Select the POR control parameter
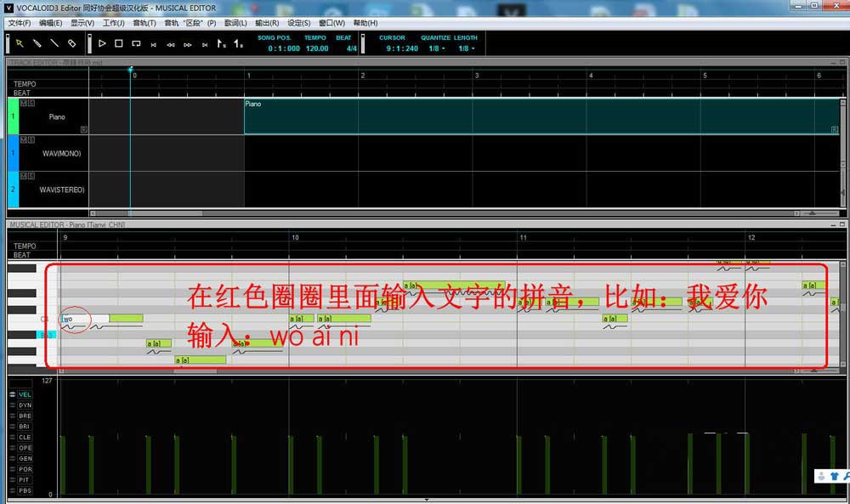The width and height of the screenshot is (850, 504). [25, 469]
